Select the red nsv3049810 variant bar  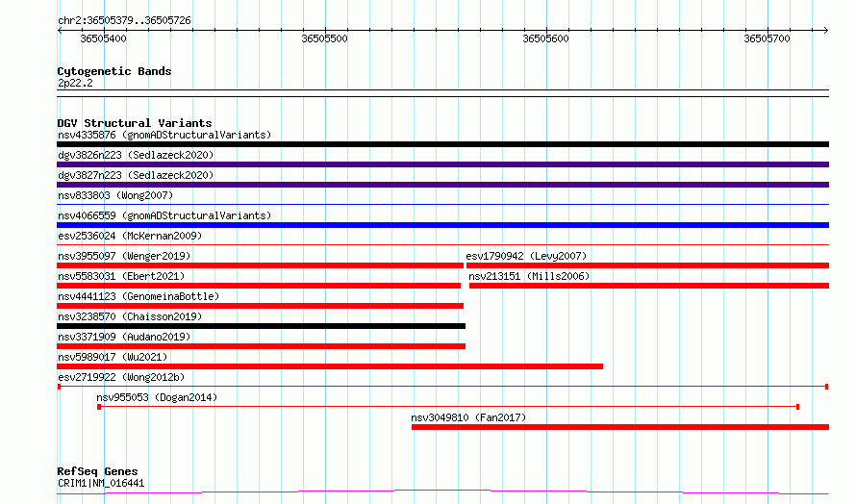click(620, 427)
